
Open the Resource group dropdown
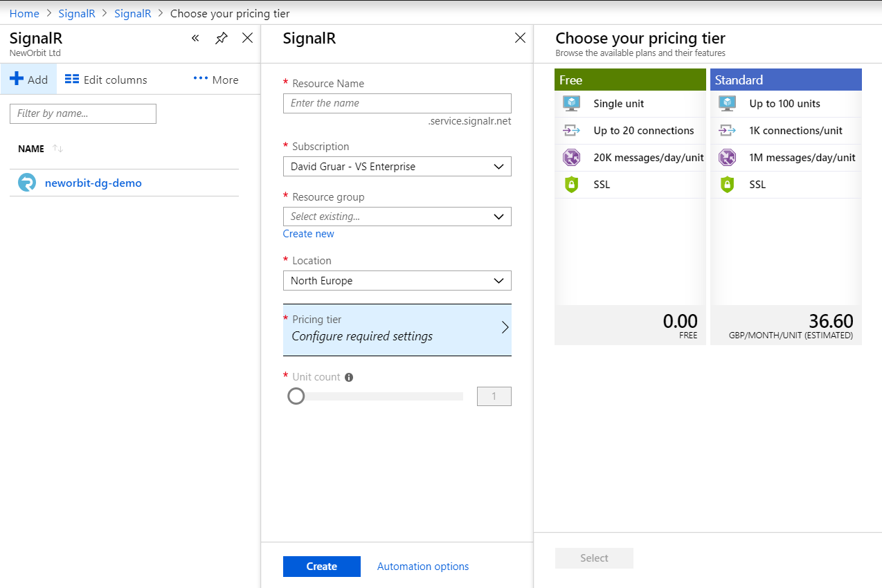(397, 217)
